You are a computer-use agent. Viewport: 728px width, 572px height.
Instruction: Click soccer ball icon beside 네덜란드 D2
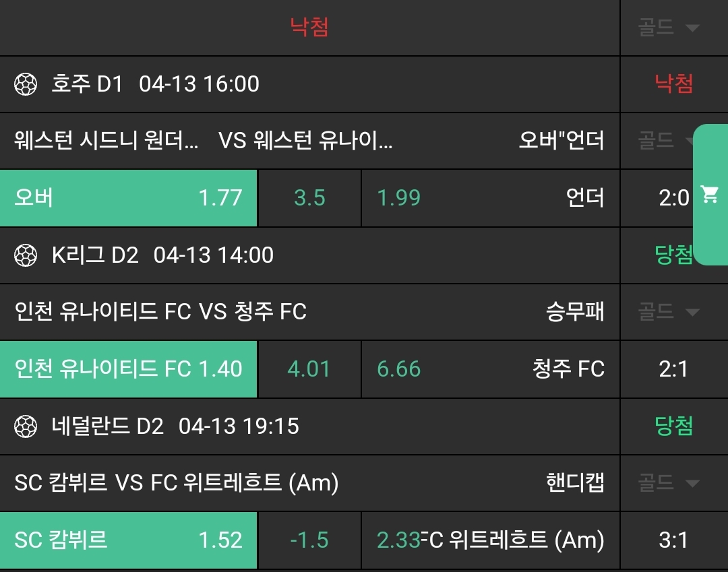(26, 426)
